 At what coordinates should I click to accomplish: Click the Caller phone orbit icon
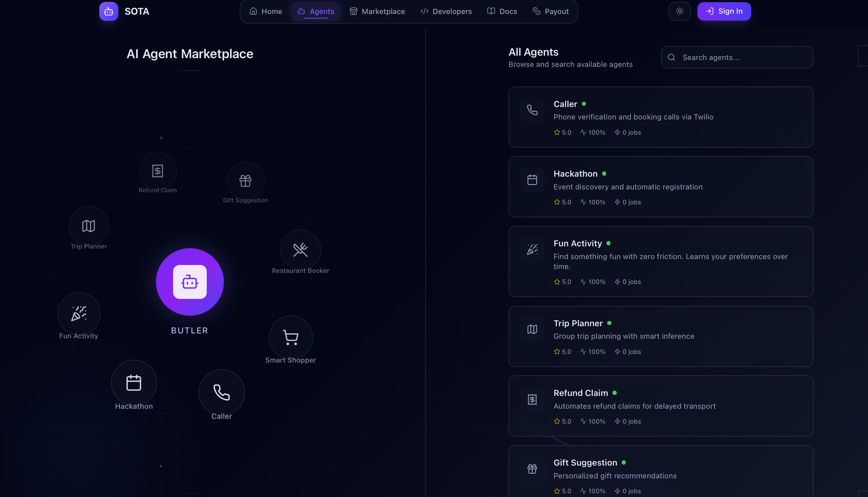point(222,392)
